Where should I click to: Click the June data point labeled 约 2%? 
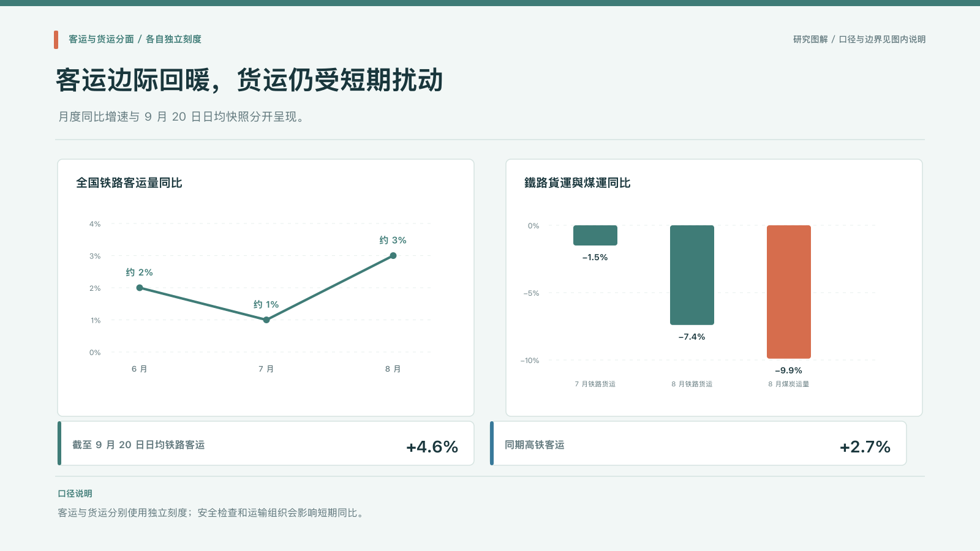[x=140, y=288]
